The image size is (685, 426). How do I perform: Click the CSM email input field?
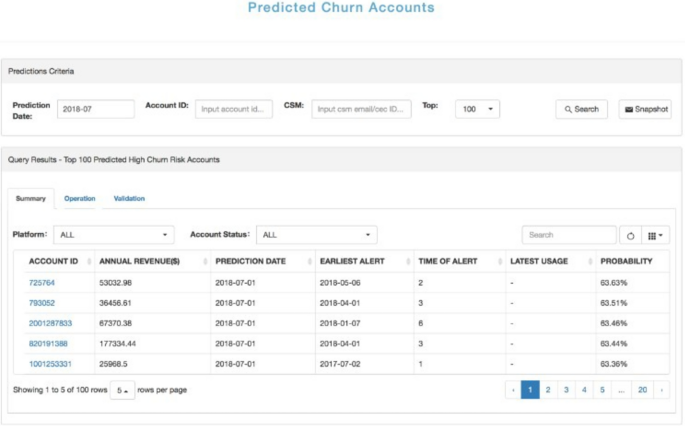coord(361,109)
